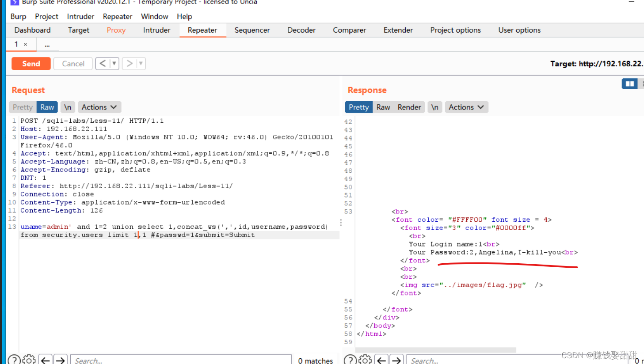Open response search settings gear
644x364 pixels.
tap(365, 360)
